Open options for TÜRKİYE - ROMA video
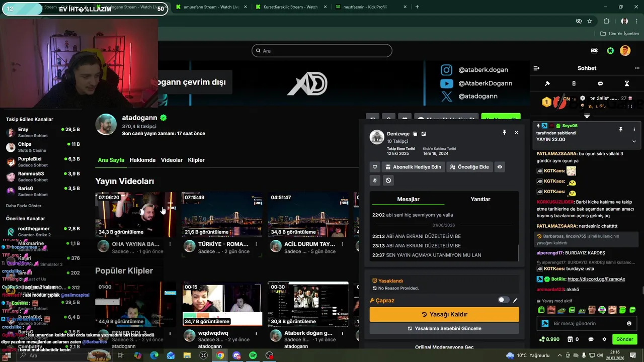Viewport: 644px width, 362px height. click(256, 244)
